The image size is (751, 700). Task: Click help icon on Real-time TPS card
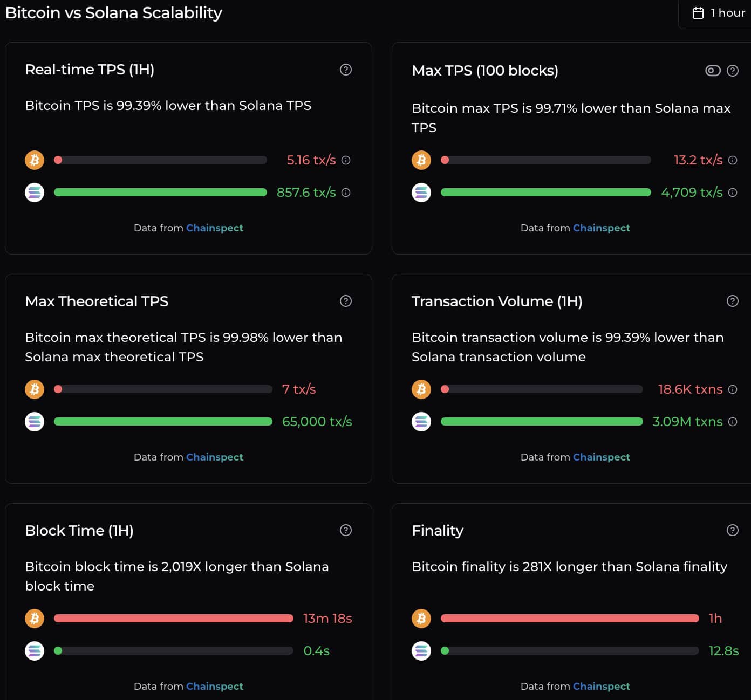pos(346,70)
